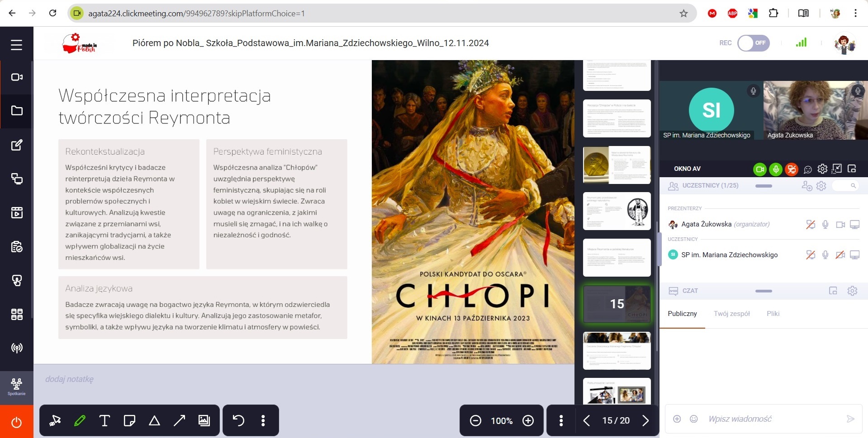Minimize the AV window with the arrow icon
This screenshot has width=868, height=438.
(837, 169)
